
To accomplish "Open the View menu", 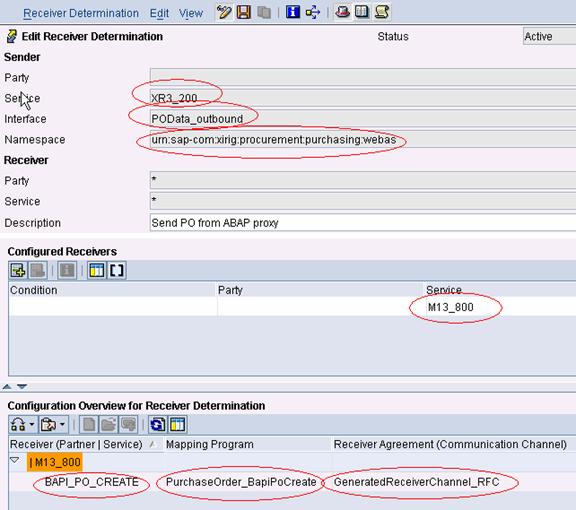I will (191, 13).
